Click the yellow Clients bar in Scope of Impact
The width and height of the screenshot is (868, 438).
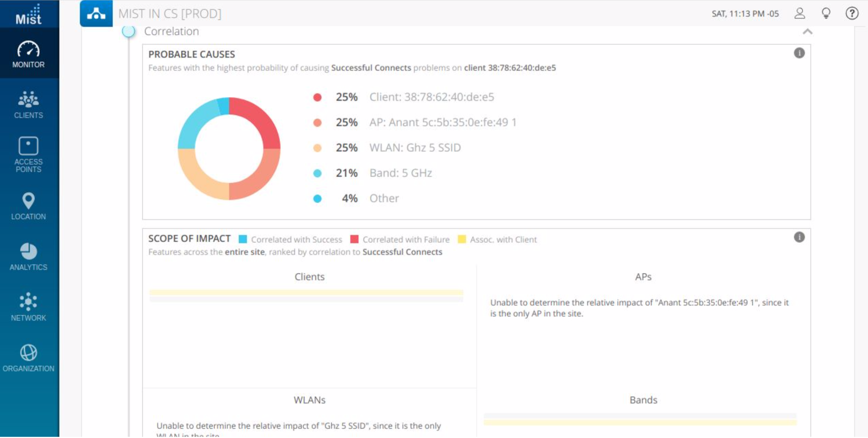pos(306,293)
